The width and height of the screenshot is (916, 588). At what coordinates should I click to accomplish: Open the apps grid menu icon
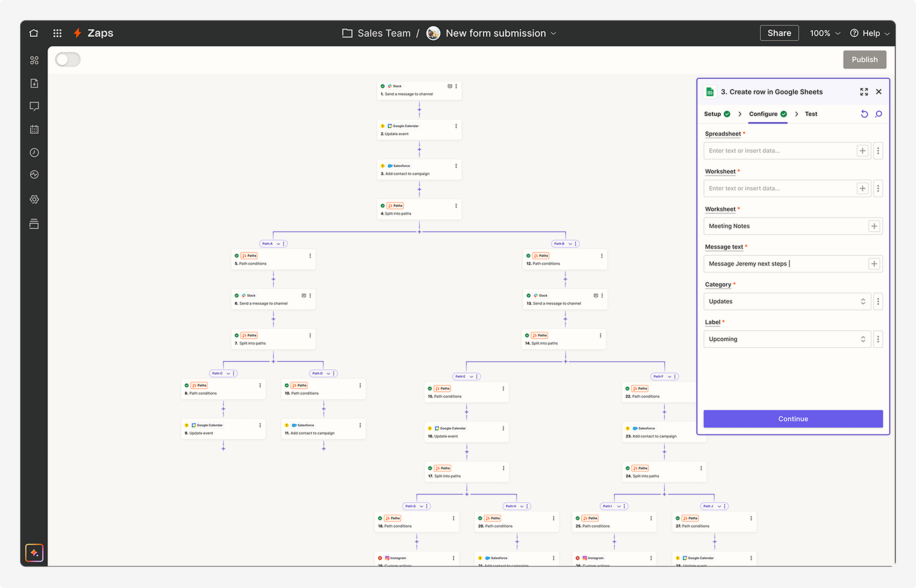(x=57, y=33)
